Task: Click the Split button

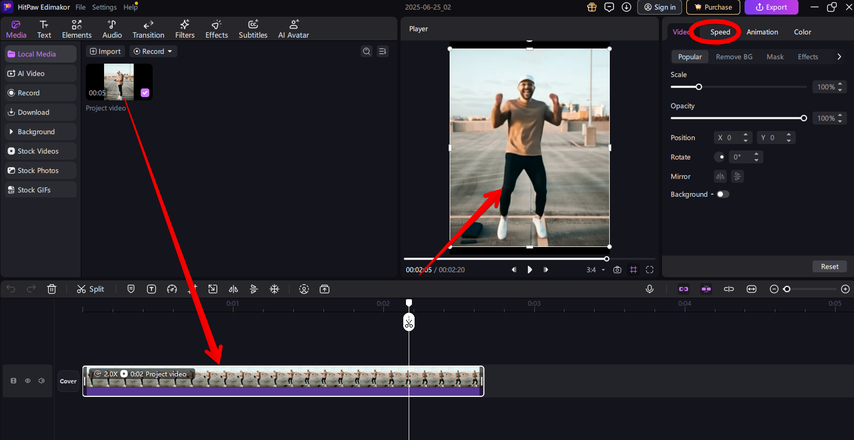Action: coord(90,289)
